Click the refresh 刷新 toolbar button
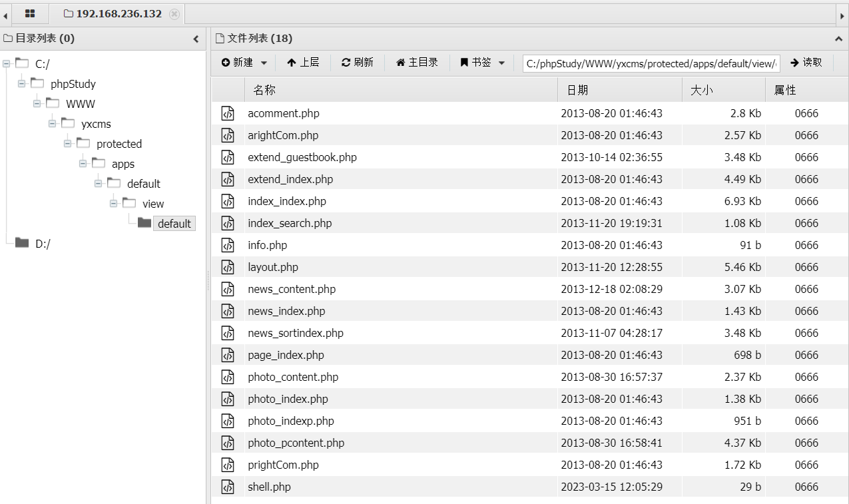Screen dimensions: 849x504 tap(358, 63)
